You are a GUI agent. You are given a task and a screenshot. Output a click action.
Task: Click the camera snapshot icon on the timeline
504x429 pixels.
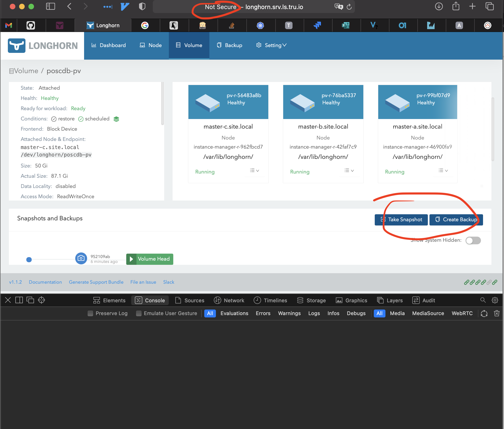click(81, 258)
